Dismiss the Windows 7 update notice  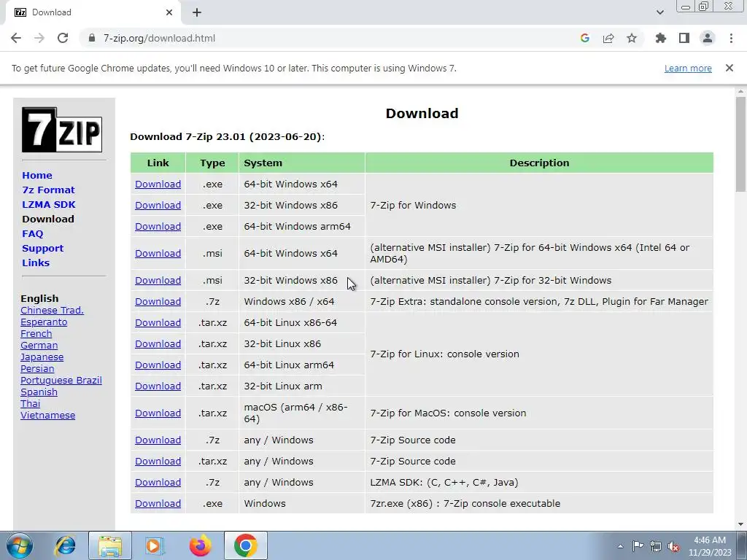click(x=729, y=68)
